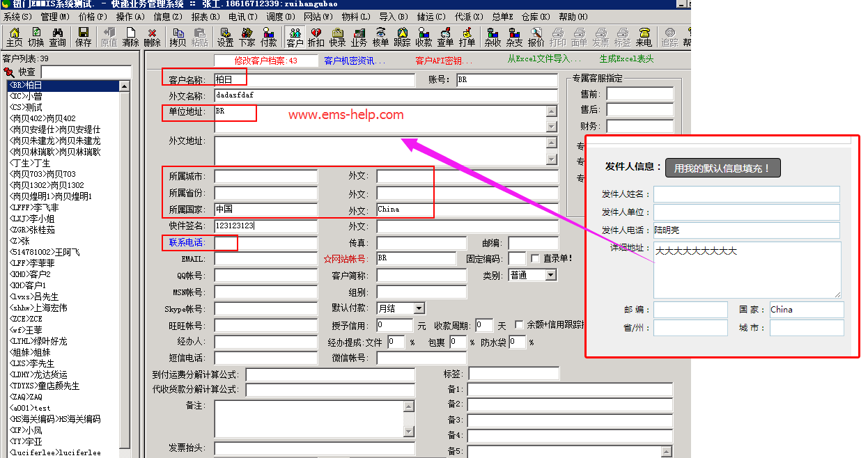This screenshot has width=868, height=458.
Task: Click the 客户机密资讯... link
Action: point(355,61)
